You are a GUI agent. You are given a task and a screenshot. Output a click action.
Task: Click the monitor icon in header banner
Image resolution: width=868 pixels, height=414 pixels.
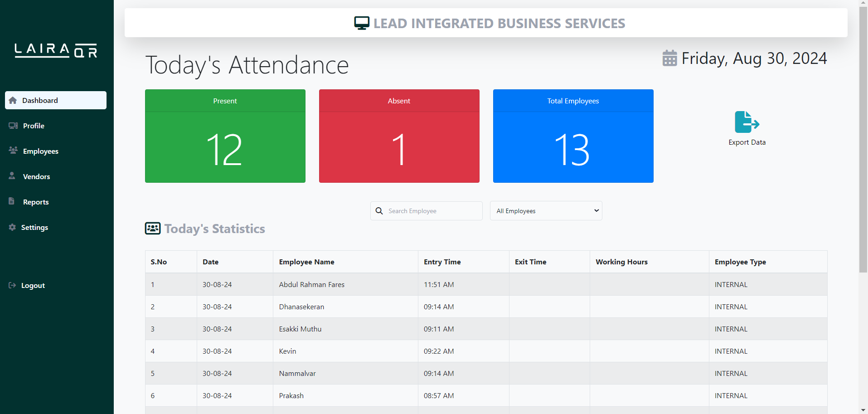[x=362, y=23]
